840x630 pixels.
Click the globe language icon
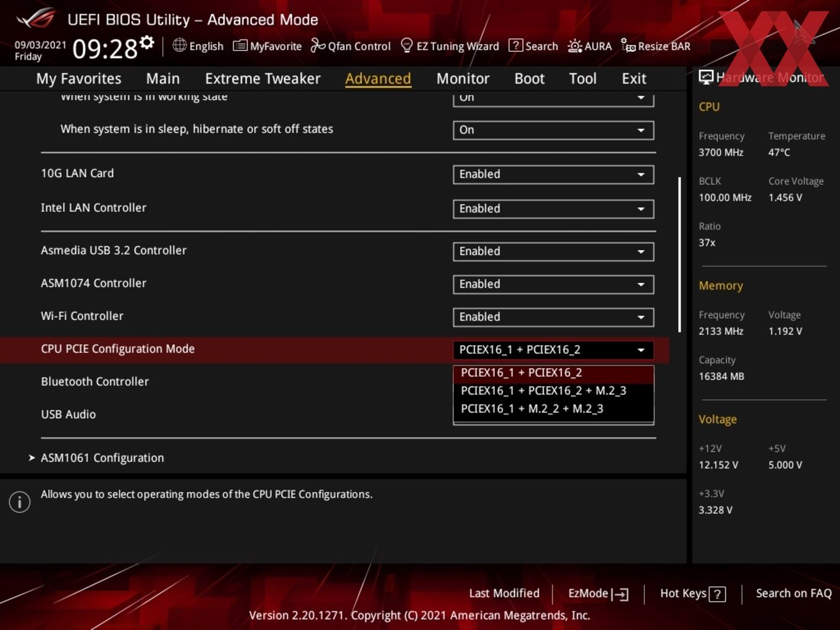(179, 45)
